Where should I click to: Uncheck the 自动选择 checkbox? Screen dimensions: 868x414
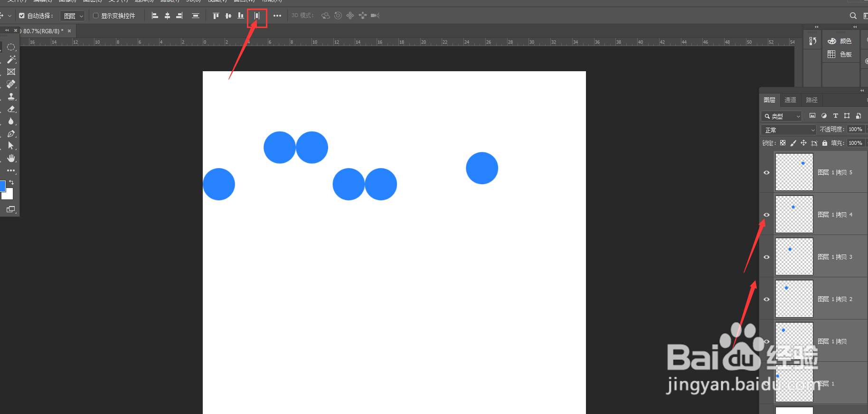pos(22,16)
